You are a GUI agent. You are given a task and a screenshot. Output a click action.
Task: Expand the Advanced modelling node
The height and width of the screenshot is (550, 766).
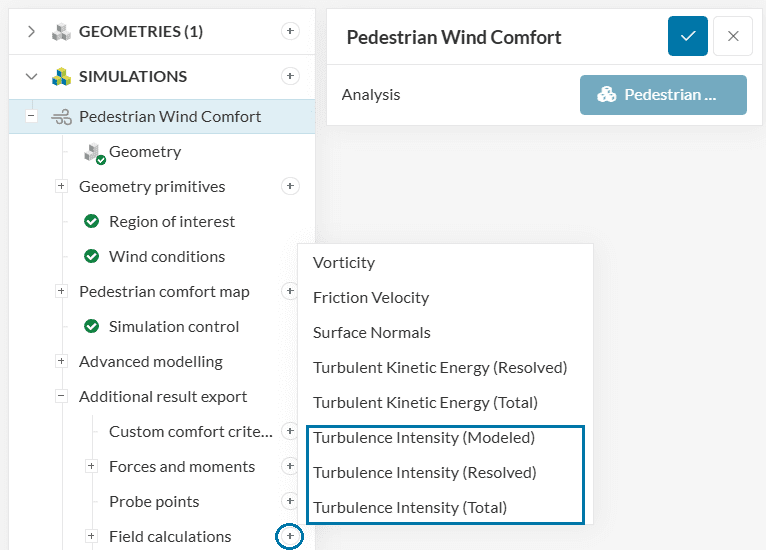[x=61, y=362]
